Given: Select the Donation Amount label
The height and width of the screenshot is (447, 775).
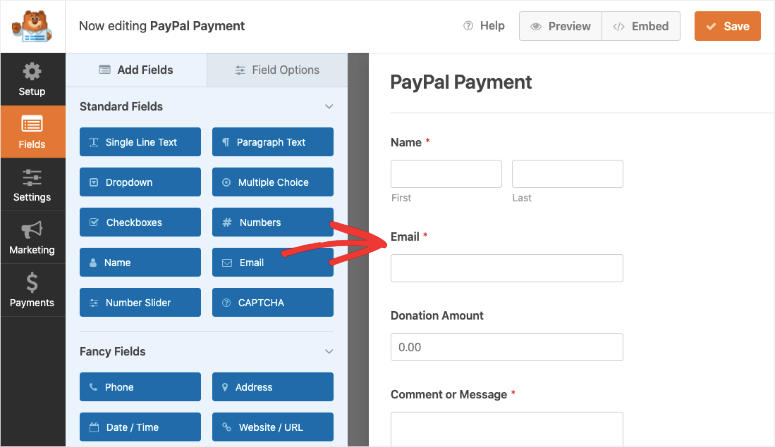Looking at the screenshot, I should (437, 315).
